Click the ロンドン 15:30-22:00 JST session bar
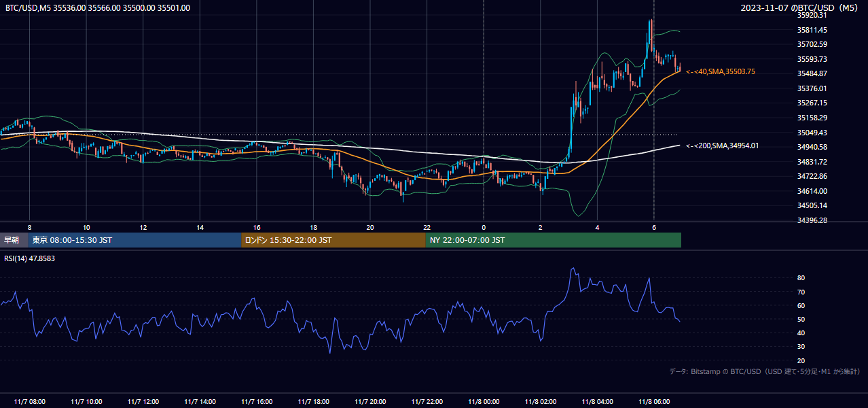 tap(333, 240)
